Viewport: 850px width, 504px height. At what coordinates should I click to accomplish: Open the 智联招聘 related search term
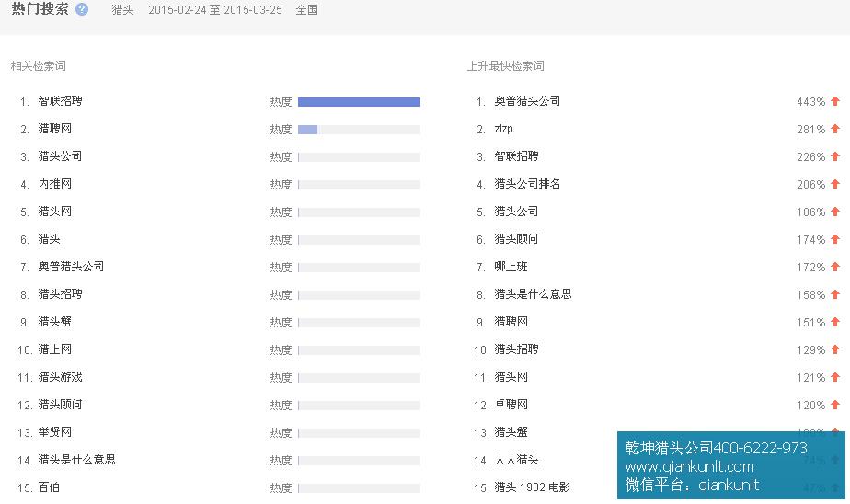tap(60, 101)
